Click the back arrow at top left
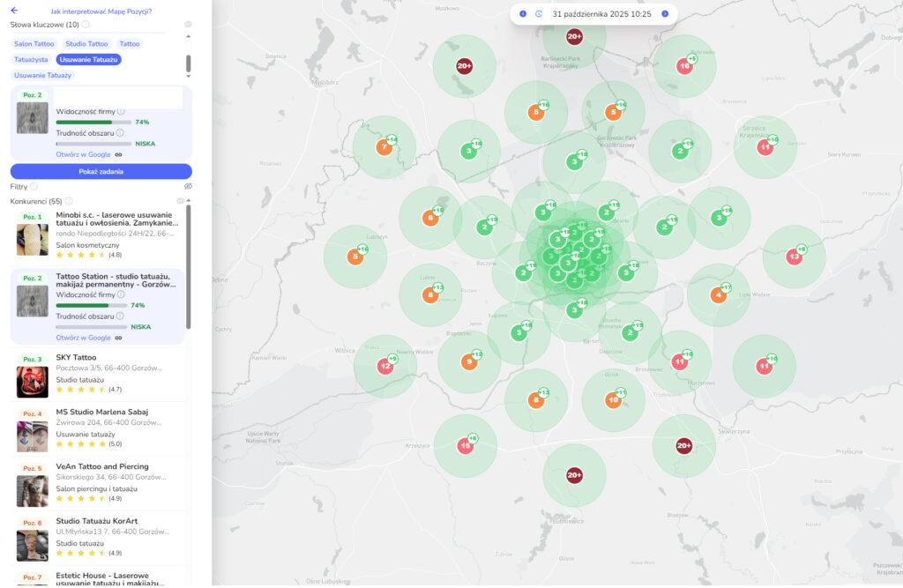The height and width of the screenshot is (588, 903). 12,11
